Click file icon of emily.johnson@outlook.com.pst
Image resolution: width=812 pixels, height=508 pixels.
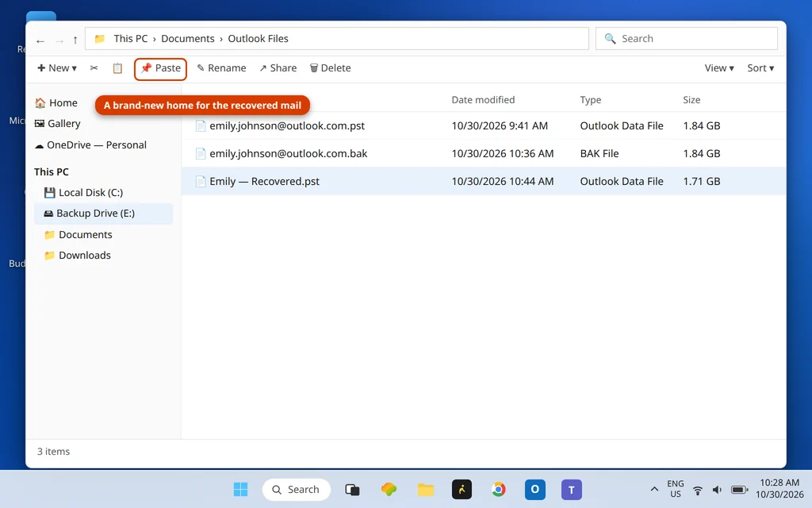[201, 125]
